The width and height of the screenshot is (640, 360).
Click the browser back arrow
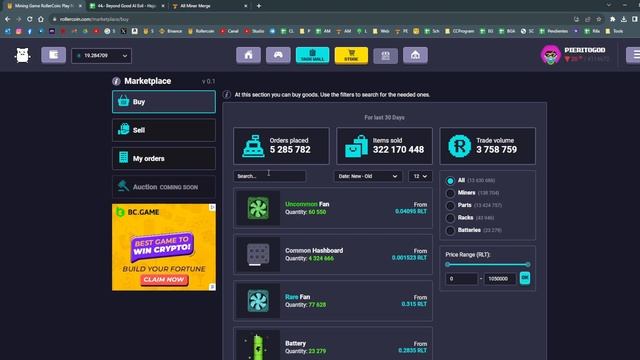click(x=7, y=19)
